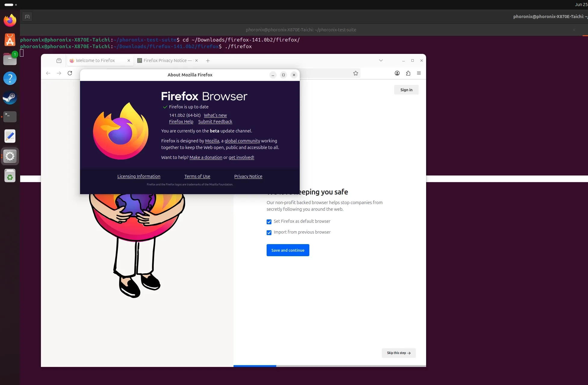Launch Steam from the Ubuntu dock
Viewport: 588px width, 385px height.
click(10, 98)
